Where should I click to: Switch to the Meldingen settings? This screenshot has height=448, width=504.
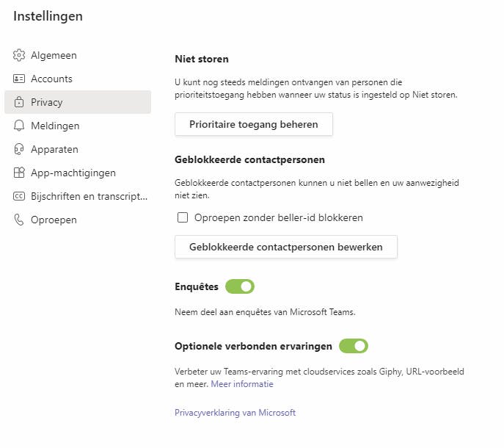pos(55,126)
